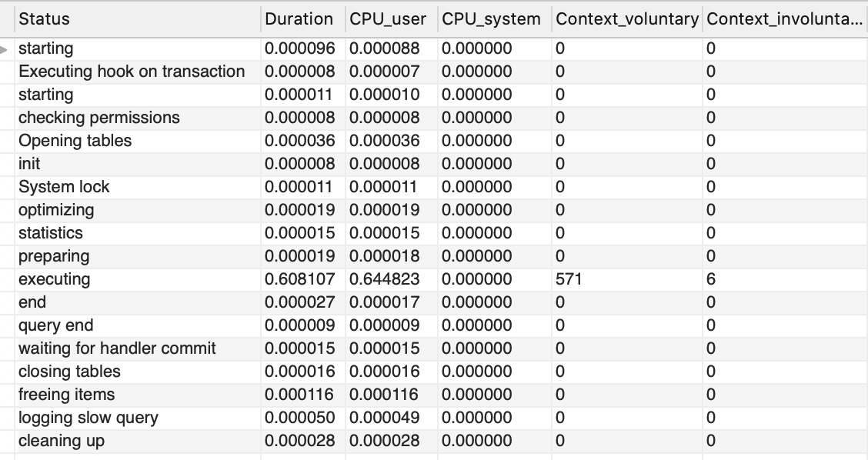868x460 pixels.
Task: Click the 'waiting for handler commit' cell
Action: tap(117, 348)
